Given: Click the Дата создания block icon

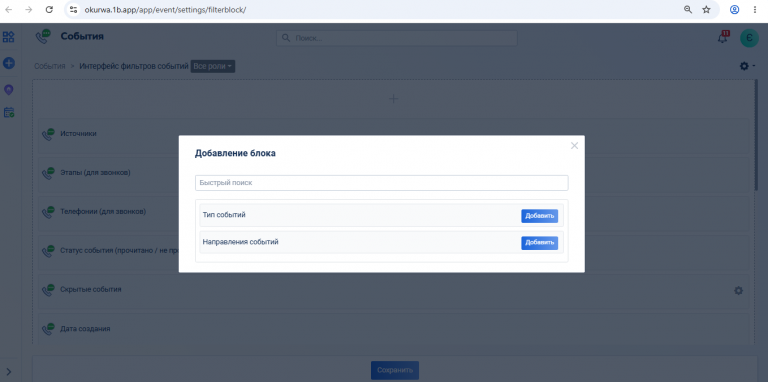Looking at the screenshot, I should tap(48, 329).
